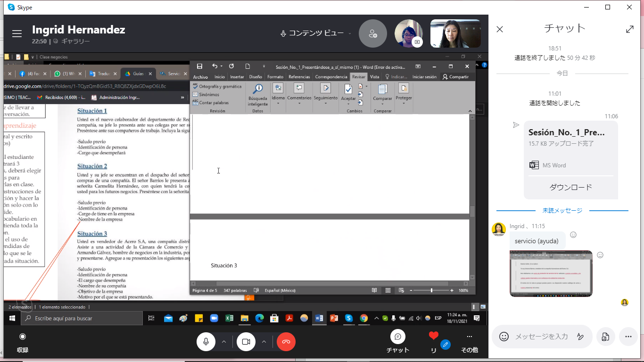The width and height of the screenshot is (644, 362).
Task: Click Contar palabras in Word's ribbon
Action: pos(210,103)
